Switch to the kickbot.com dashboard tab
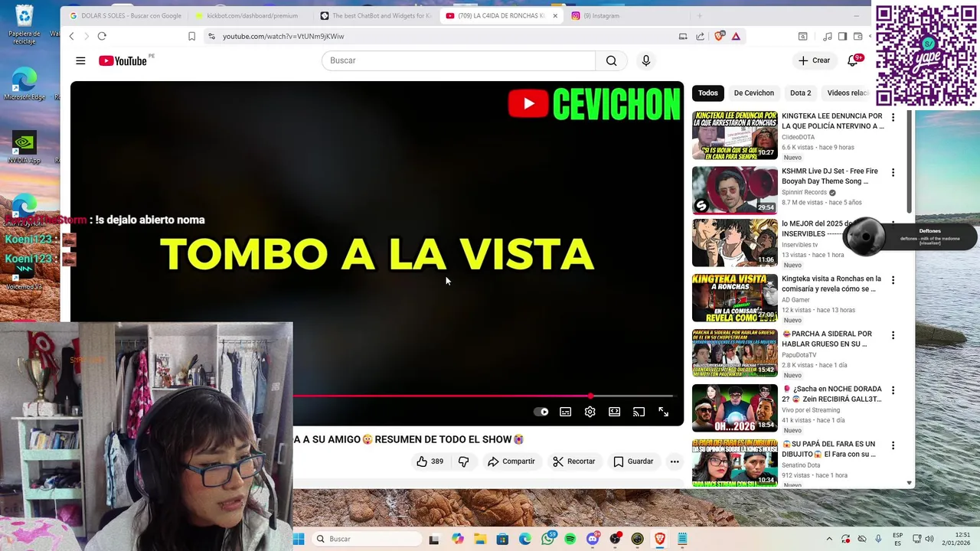 pyautogui.click(x=249, y=15)
